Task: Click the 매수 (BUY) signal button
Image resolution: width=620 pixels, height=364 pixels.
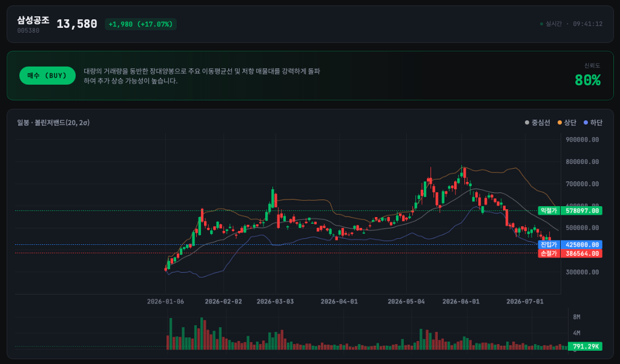Action: click(x=47, y=76)
